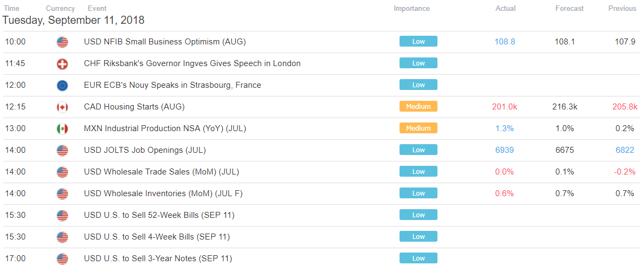Open U.S. to Sell 52-Week Bills event
The image size is (644, 265).
tap(159, 215)
